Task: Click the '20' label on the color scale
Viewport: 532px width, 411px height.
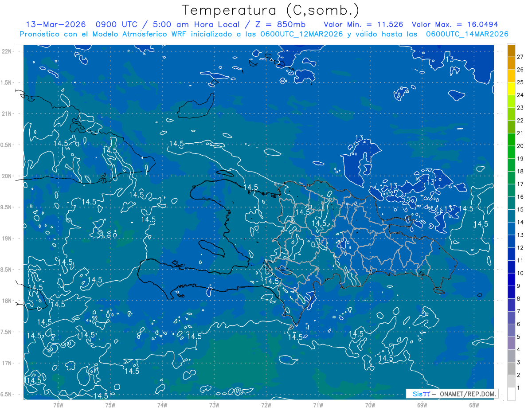Action: pyautogui.click(x=520, y=146)
